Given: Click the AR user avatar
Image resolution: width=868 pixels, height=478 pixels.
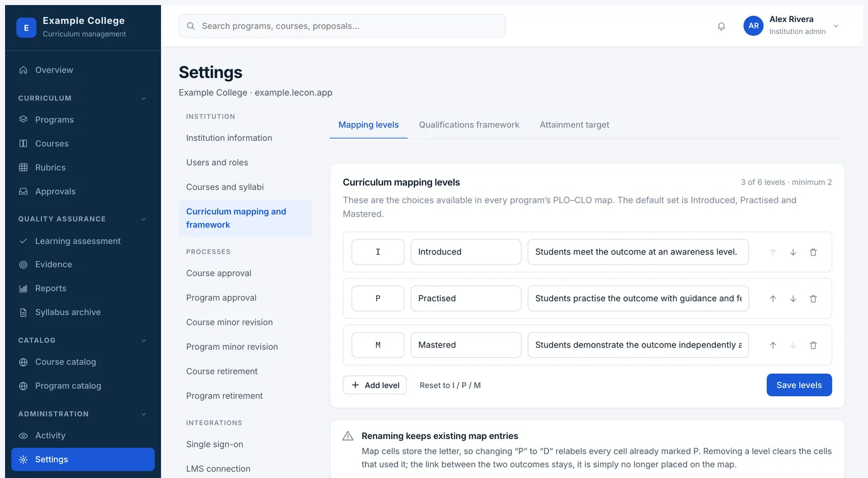Looking at the screenshot, I should (753, 26).
